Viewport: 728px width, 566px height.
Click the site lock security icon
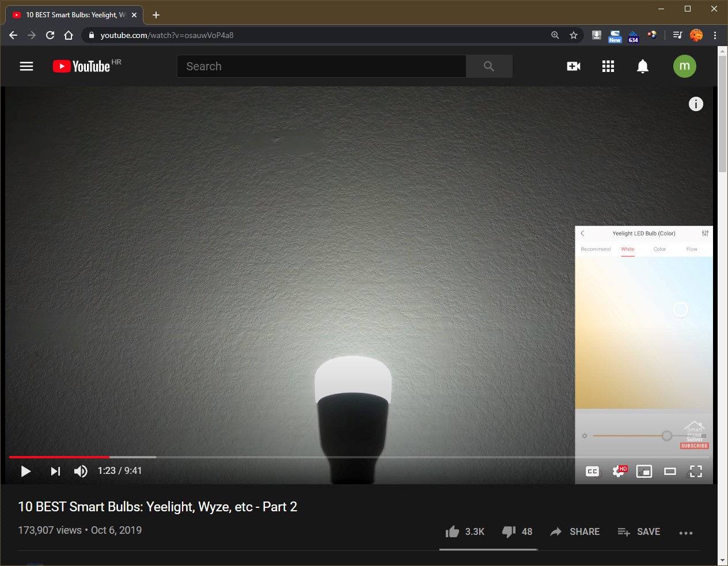91,35
